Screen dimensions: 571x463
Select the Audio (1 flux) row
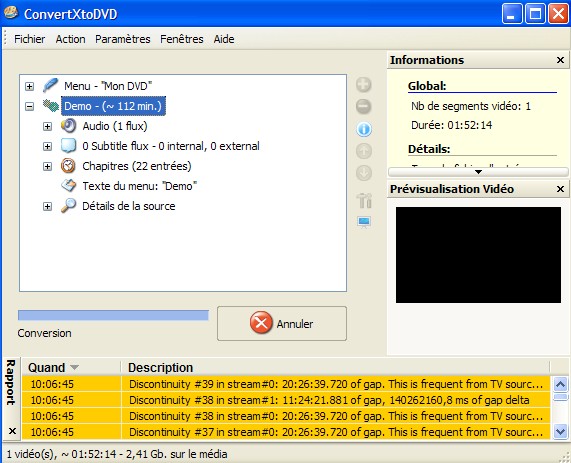coord(115,126)
